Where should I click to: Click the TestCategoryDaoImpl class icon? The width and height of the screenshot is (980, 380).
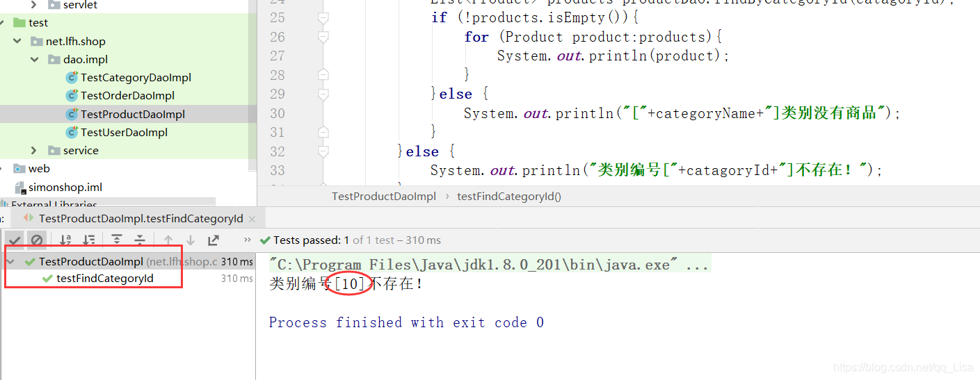point(72,78)
